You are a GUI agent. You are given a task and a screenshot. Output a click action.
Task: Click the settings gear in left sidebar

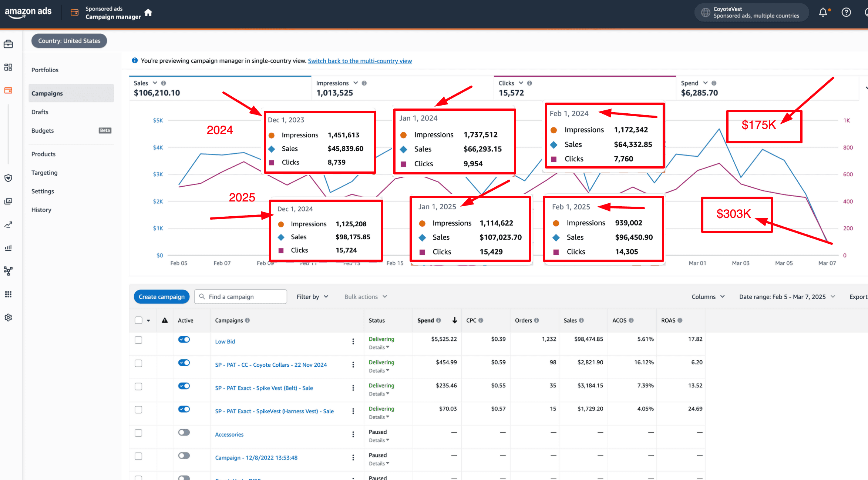click(8, 317)
